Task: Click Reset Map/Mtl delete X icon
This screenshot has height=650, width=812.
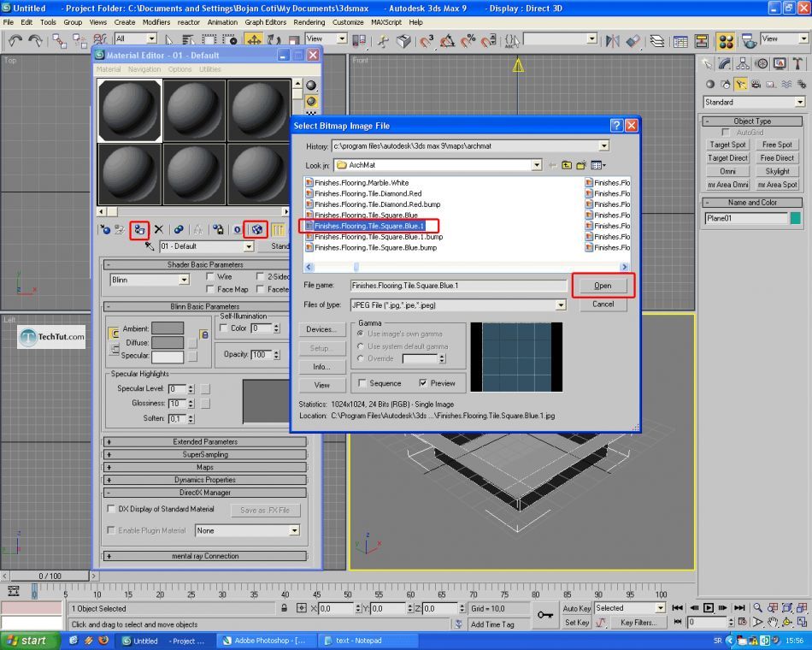Action: 159,229
